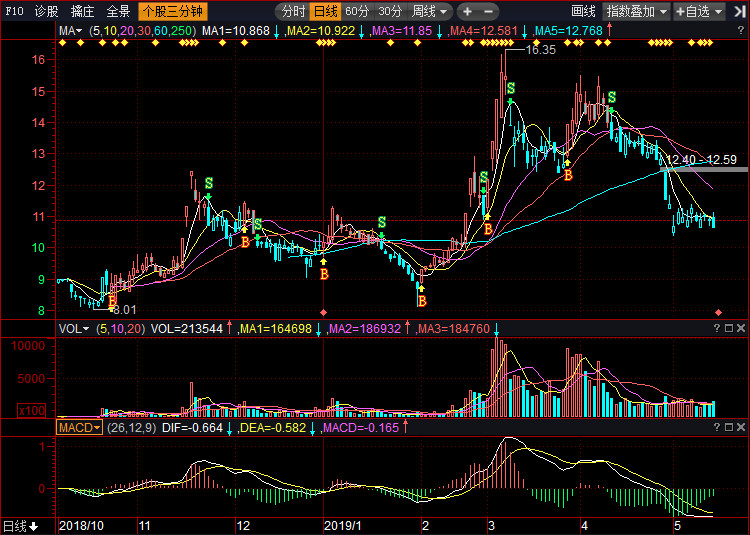Click the help question mark on VOL panel

(x=715, y=328)
